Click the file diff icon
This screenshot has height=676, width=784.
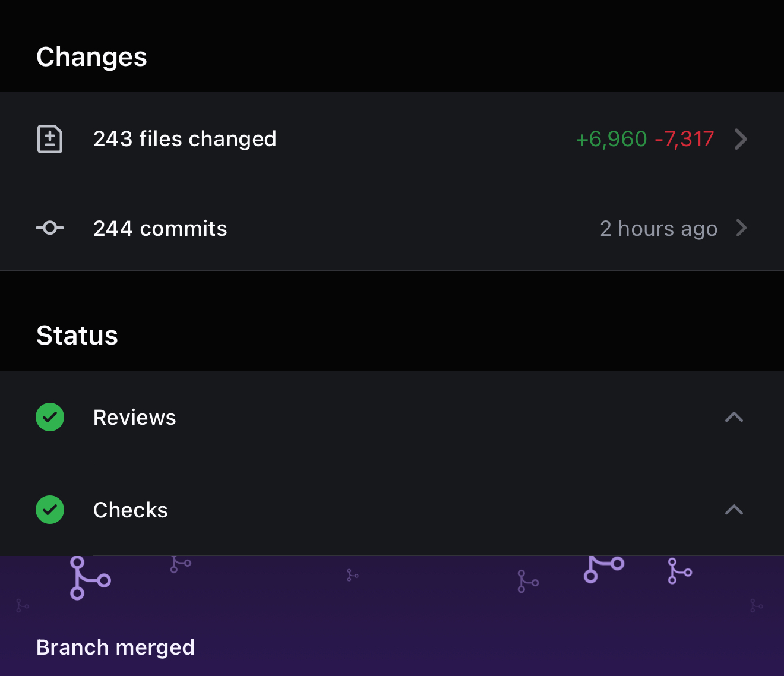[x=50, y=139]
